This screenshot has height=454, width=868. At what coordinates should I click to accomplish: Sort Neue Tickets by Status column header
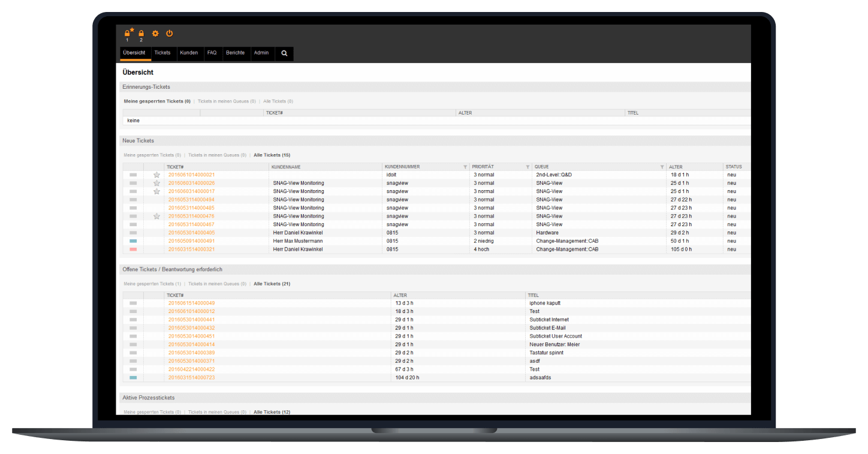(x=734, y=167)
